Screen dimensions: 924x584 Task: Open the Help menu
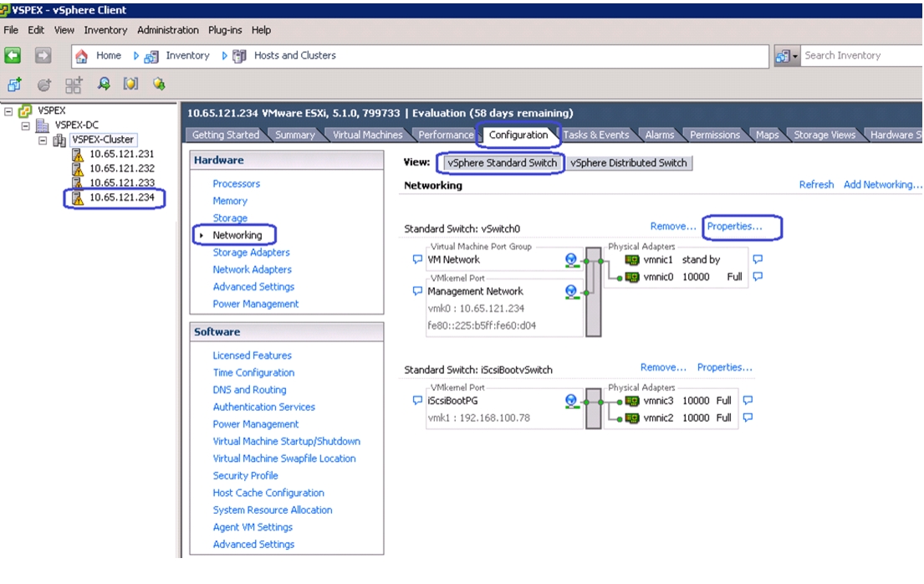click(x=261, y=30)
